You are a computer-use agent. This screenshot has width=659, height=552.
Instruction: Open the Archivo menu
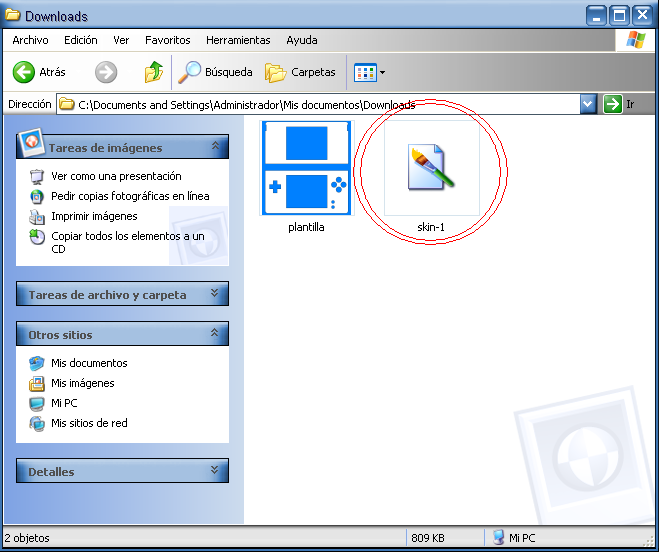tap(30, 40)
